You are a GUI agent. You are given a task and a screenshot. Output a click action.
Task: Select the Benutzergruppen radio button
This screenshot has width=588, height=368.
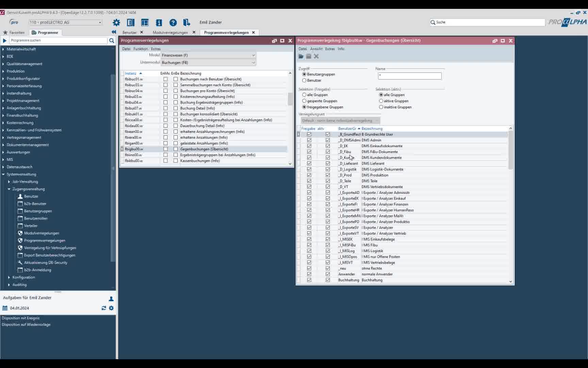[x=304, y=74]
